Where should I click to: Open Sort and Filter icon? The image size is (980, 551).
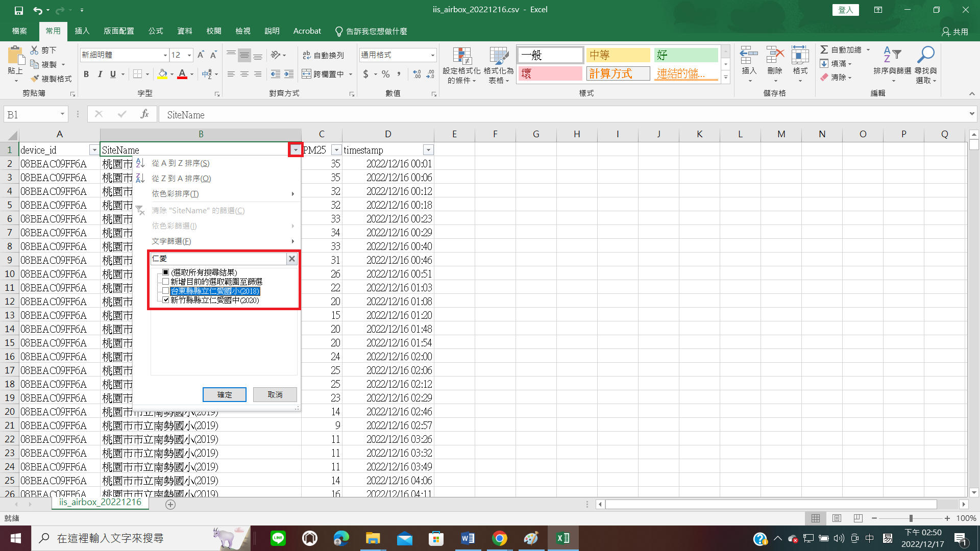coord(892,56)
